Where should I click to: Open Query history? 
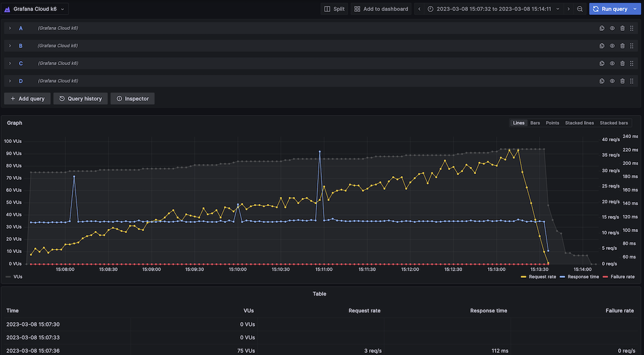pos(80,98)
